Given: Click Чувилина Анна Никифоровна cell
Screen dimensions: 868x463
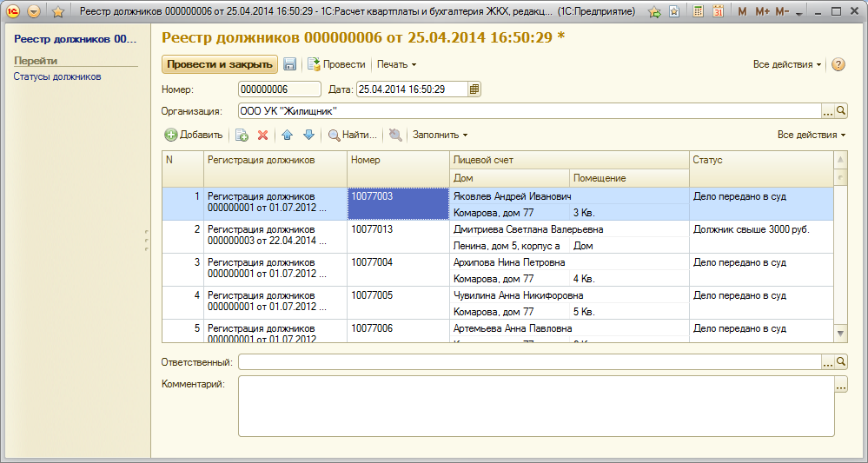Looking at the screenshot, I should tap(568, 295).
